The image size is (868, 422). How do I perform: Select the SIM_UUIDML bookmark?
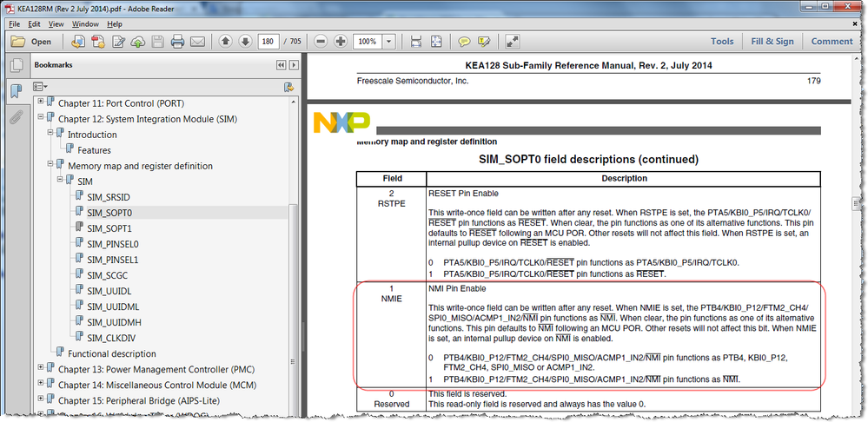pyautogui.click(x=112, y=307)
